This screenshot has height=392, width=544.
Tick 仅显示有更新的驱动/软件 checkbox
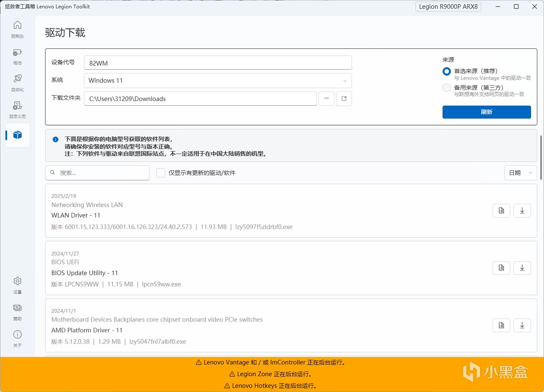pos(161,173)
